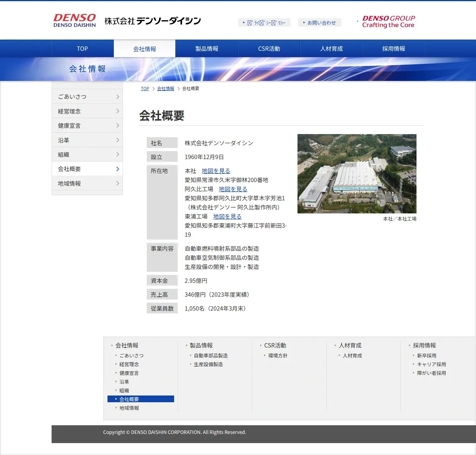Open 新卒採用 footer link

click(426, 355)
